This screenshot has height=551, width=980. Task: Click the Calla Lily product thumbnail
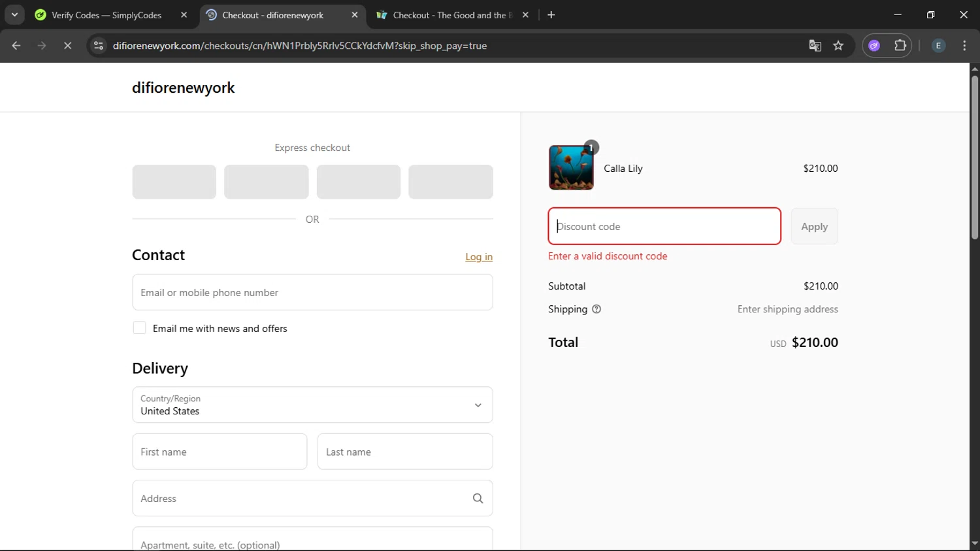(x=571, y=168)
